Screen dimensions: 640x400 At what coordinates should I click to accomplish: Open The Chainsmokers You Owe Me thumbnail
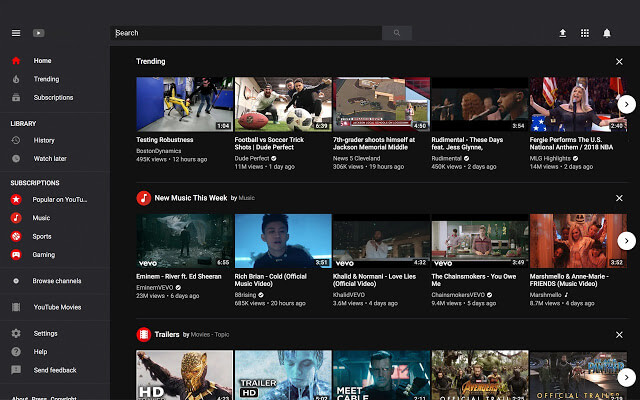[x=480, y=241]
